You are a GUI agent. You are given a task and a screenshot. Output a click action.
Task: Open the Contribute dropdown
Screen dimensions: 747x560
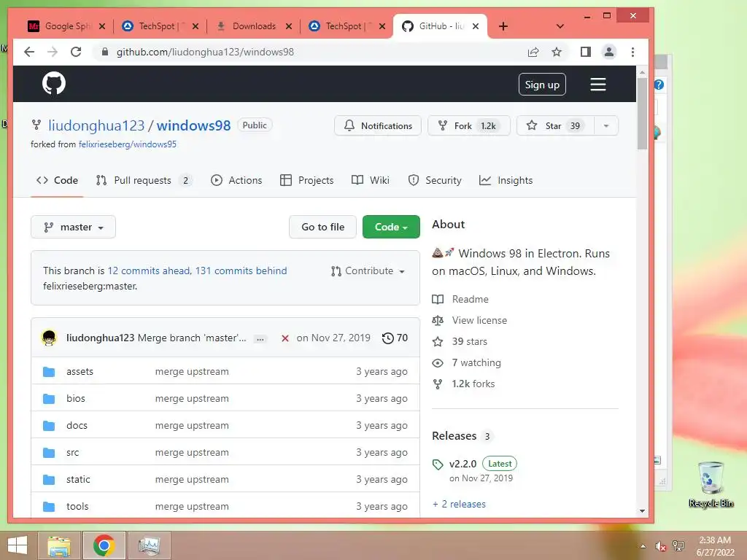point(368,271)
